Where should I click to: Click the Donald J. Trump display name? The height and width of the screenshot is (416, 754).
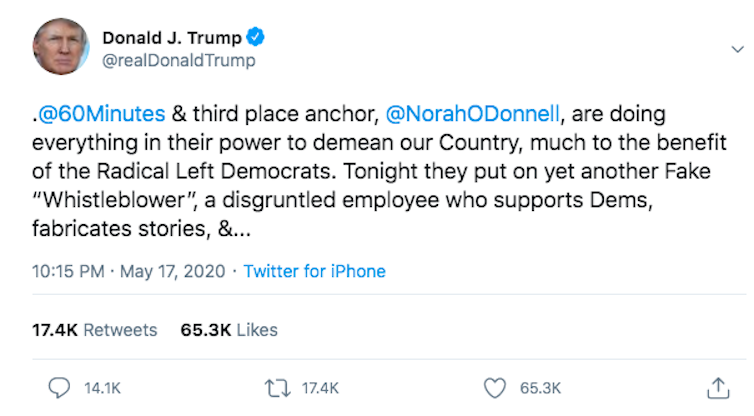(x=171, y=38)
